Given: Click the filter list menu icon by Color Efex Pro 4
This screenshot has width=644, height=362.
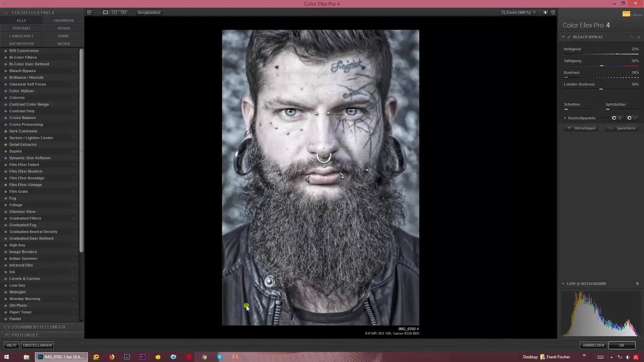Looking at the screenshot, I should pos(6,12).
